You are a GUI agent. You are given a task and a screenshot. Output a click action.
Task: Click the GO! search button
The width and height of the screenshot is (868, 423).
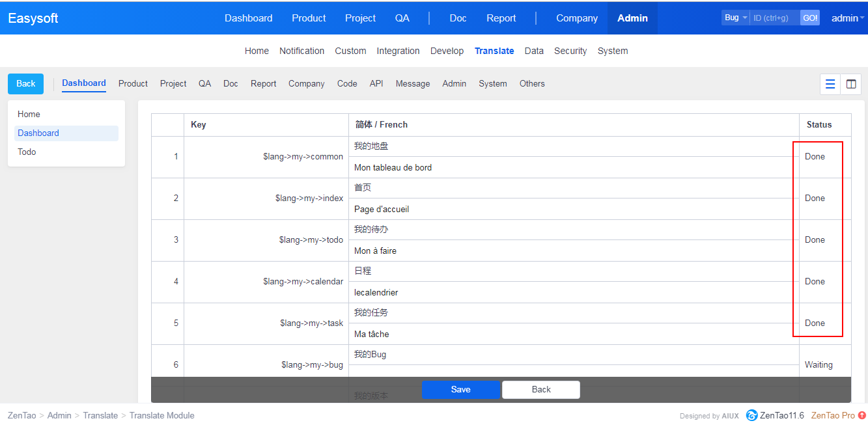[x=810, y=18]
